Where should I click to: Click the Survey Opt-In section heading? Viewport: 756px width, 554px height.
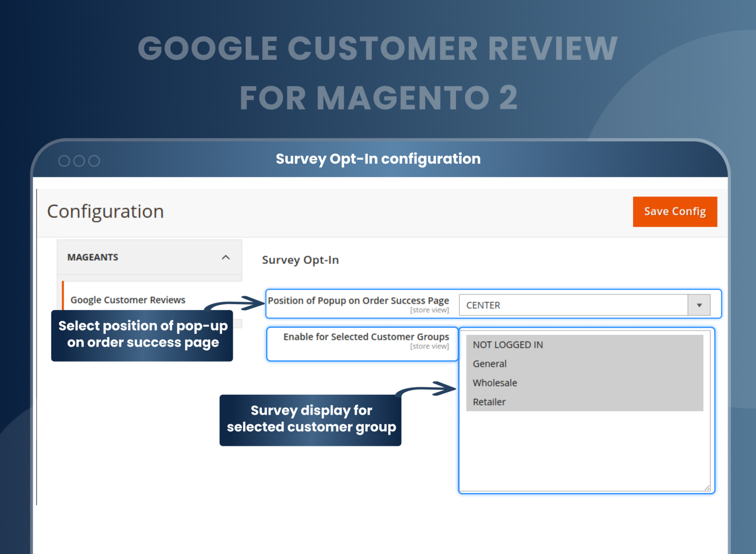click(300, 260)
